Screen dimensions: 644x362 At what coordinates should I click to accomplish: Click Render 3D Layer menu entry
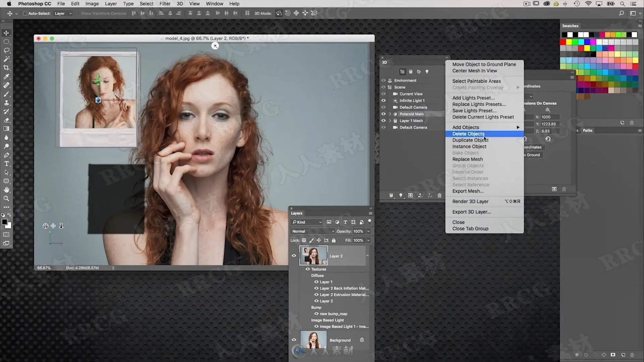point(470,201)
